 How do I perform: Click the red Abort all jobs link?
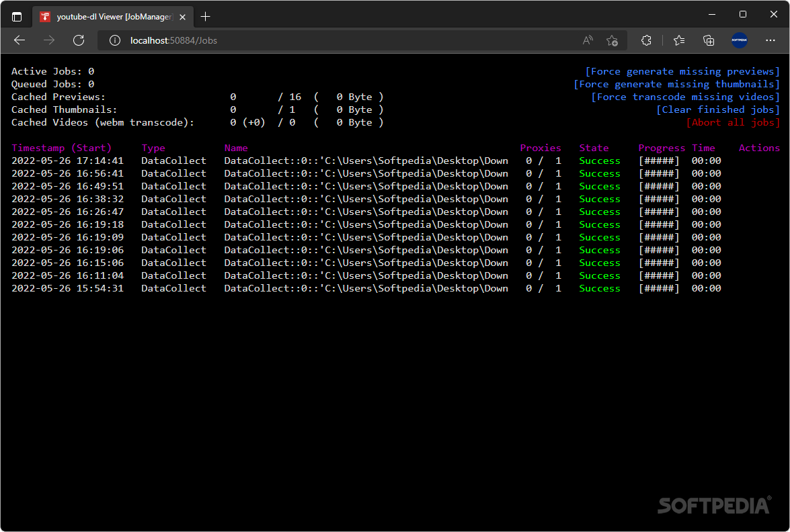click(x=733, y=122)
